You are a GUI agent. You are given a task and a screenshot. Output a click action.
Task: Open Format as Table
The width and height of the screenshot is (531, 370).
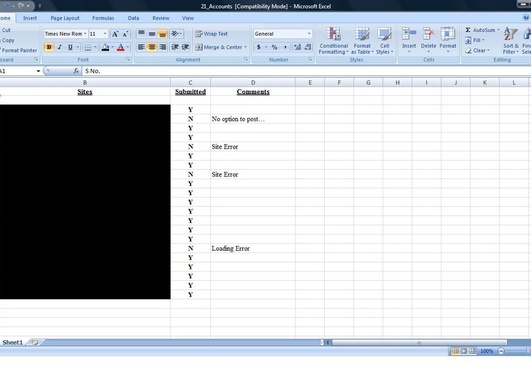pyautogui.click(x=362, y=41)
